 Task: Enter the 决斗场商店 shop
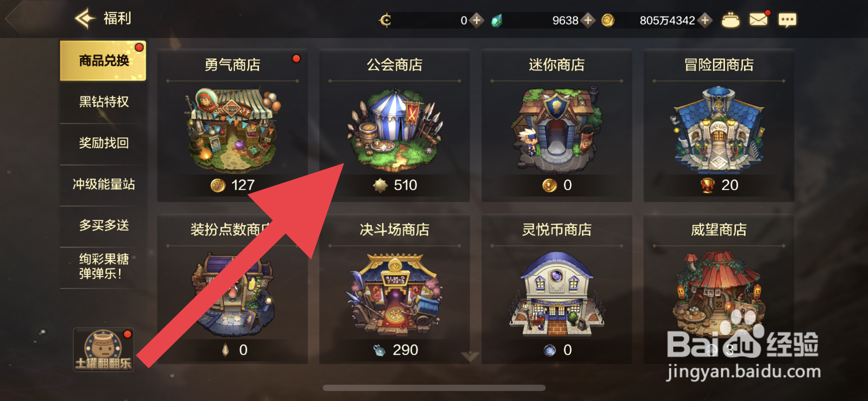tap(395, 289)
